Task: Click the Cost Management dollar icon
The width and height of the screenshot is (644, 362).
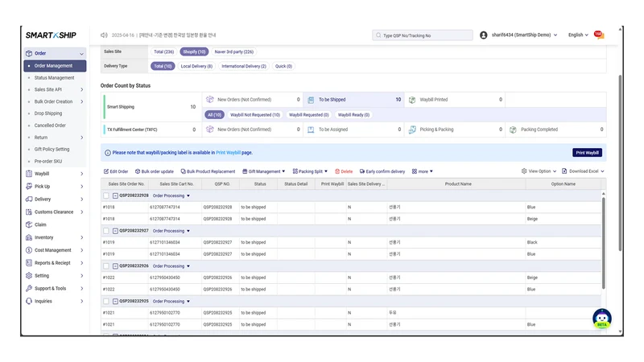Action: [29, 250]
